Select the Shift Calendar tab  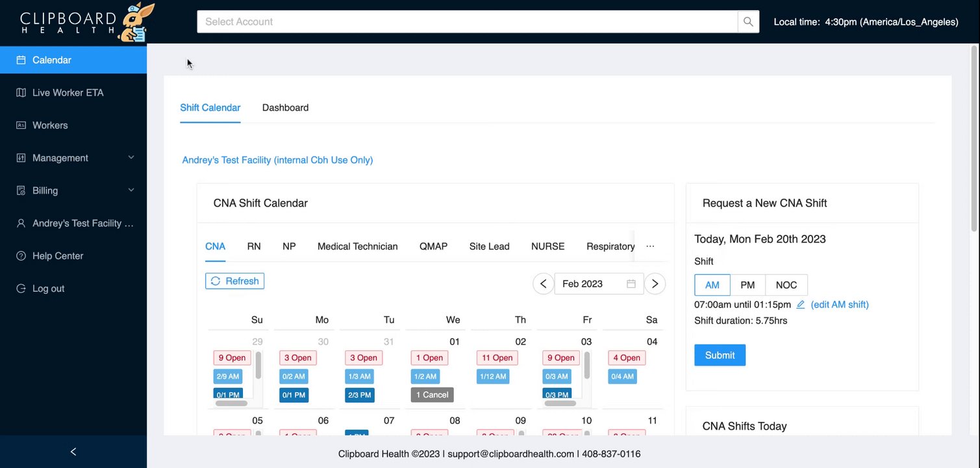coord(210,108)
